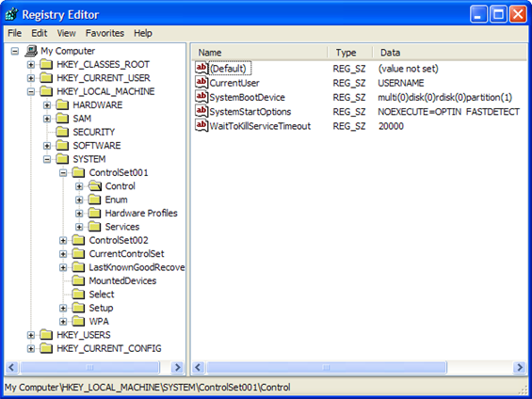
Task: Click the My Computer icon in tree
Action: [x=31, y=51]
